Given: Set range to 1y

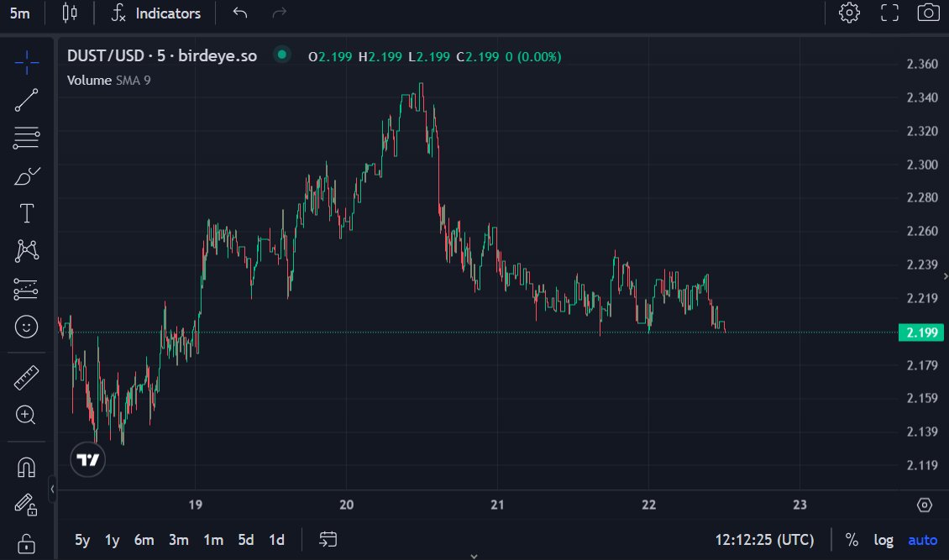Looking at the screenshot, I should coord(112,540).
